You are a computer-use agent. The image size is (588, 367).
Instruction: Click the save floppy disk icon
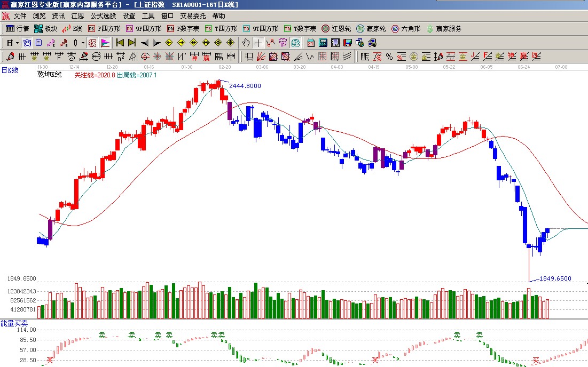click(348, 43)
